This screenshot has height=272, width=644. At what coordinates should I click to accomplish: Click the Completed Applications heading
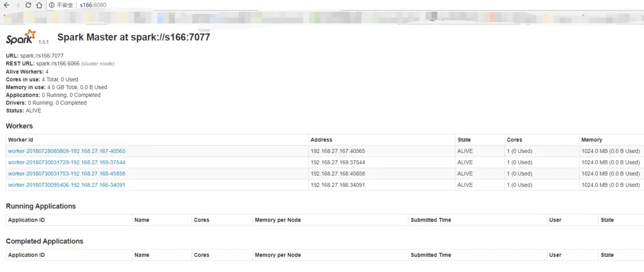pos(45,241)
